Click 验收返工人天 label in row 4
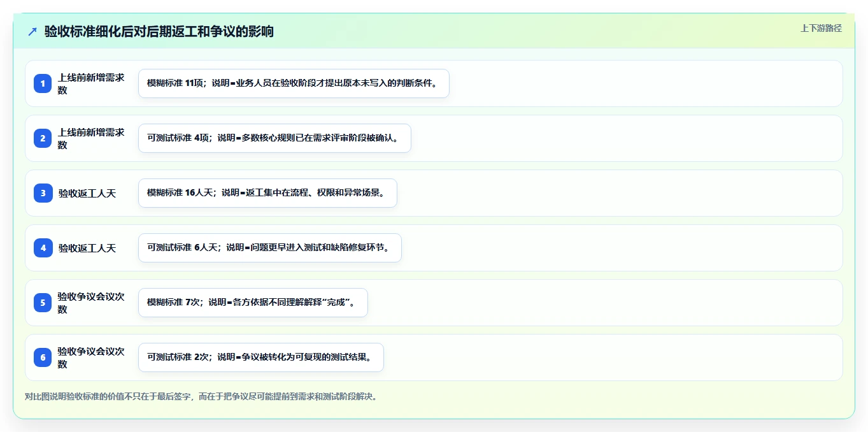This screenshot has width=868, height=432. (x=87, y=248)
